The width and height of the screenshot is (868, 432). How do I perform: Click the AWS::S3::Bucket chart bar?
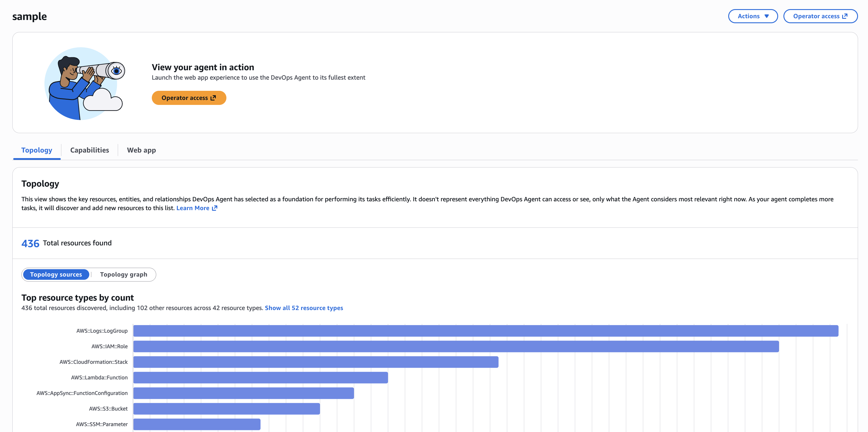226,409
